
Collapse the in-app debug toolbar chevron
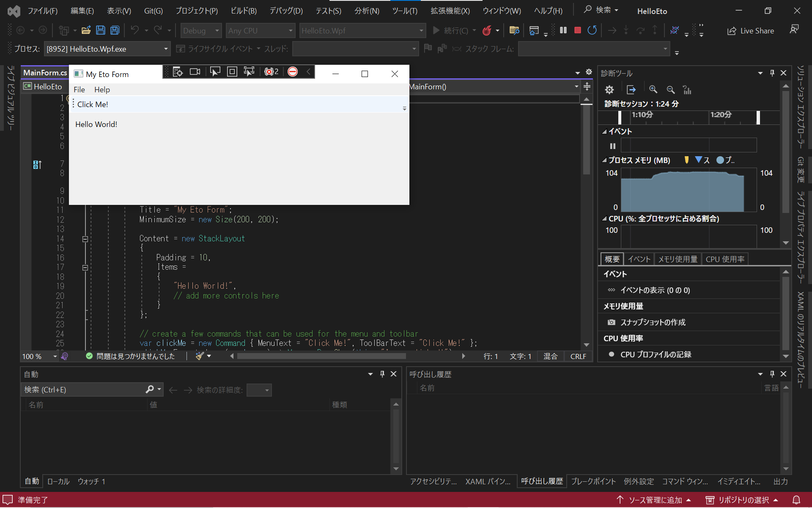pyautogui.click(x=309, y=72)
